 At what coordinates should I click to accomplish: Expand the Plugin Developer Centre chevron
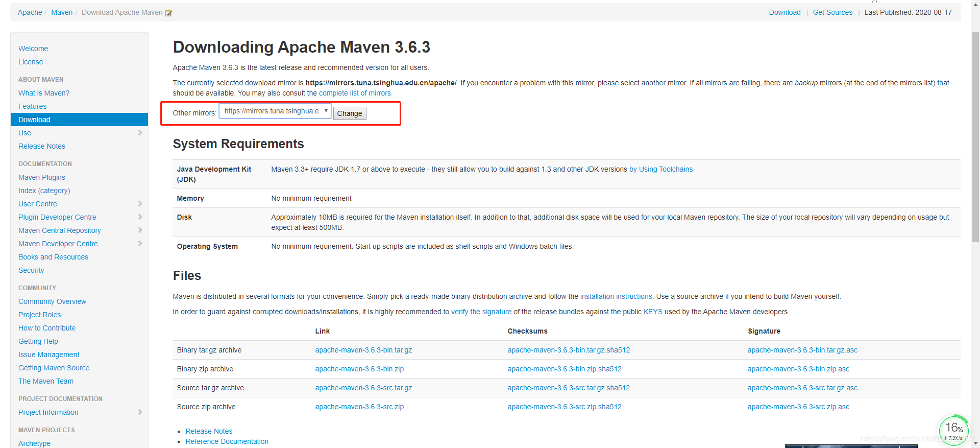(140, 217)
